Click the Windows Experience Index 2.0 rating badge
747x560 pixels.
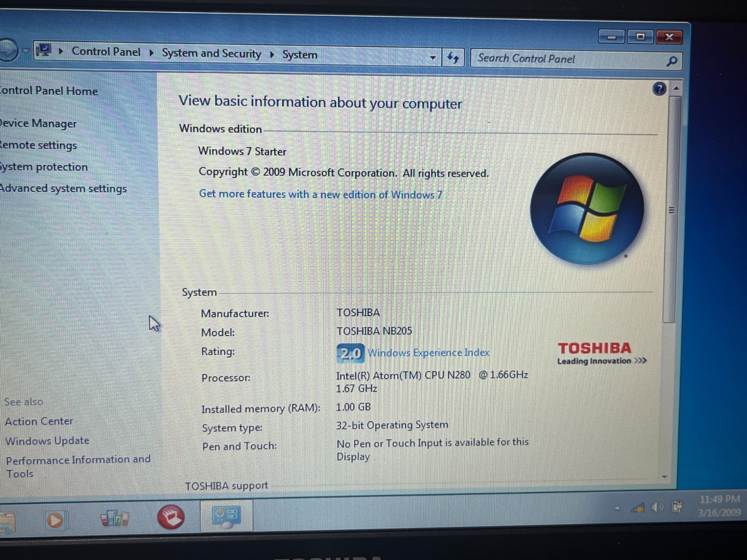[x=350, y=353]
